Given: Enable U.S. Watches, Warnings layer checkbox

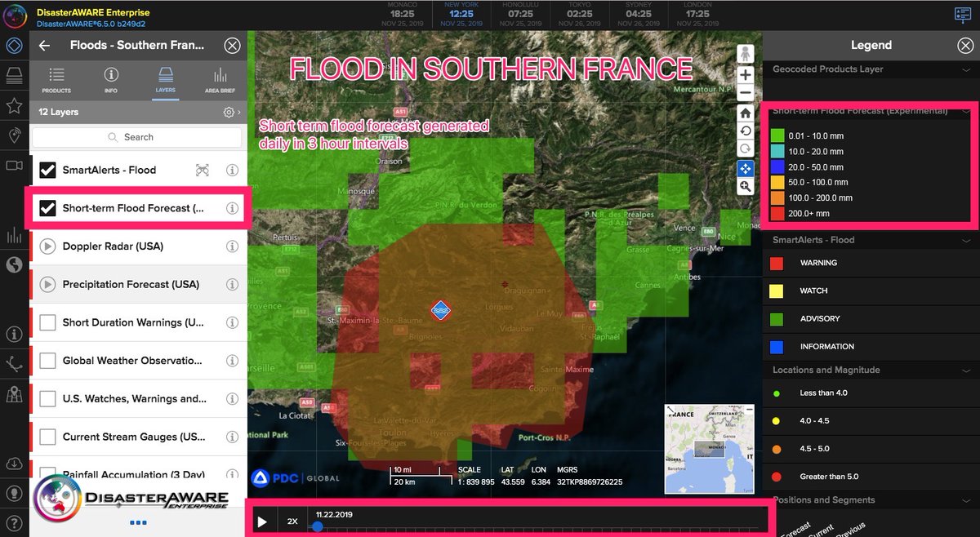Looking at the screenshot, I should click(x=47, y=399).
